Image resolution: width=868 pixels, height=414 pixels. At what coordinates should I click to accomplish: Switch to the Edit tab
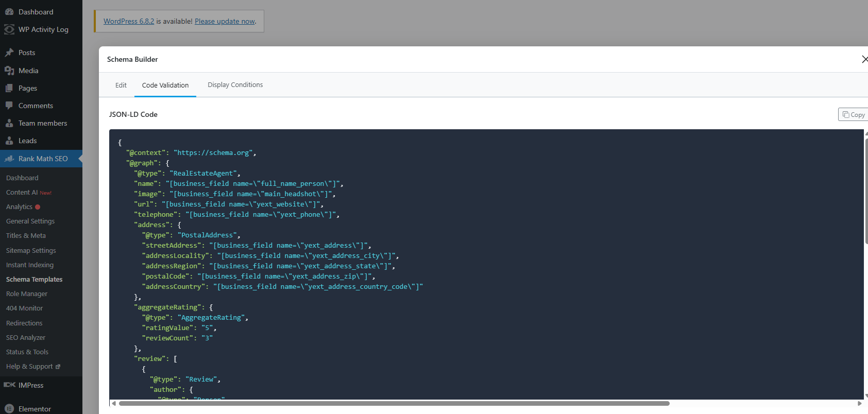point(121,85)
